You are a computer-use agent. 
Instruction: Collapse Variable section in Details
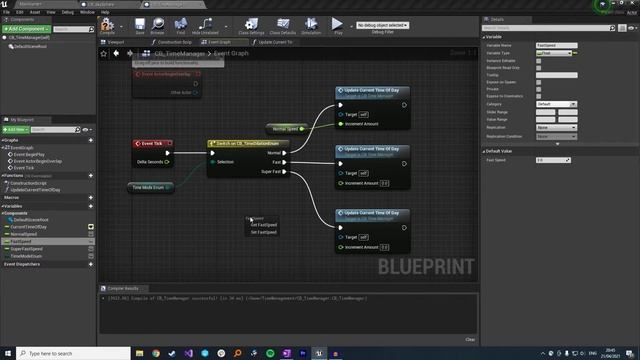pos(484,37)
